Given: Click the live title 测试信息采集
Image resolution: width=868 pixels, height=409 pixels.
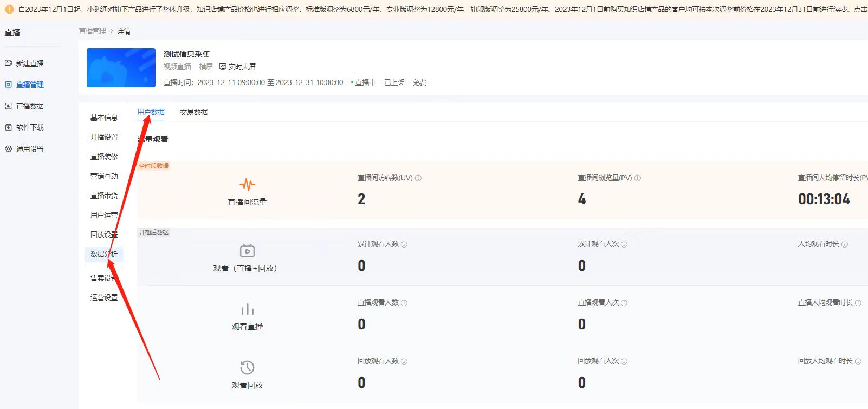Looking at the screenshot, I should 187,54.
